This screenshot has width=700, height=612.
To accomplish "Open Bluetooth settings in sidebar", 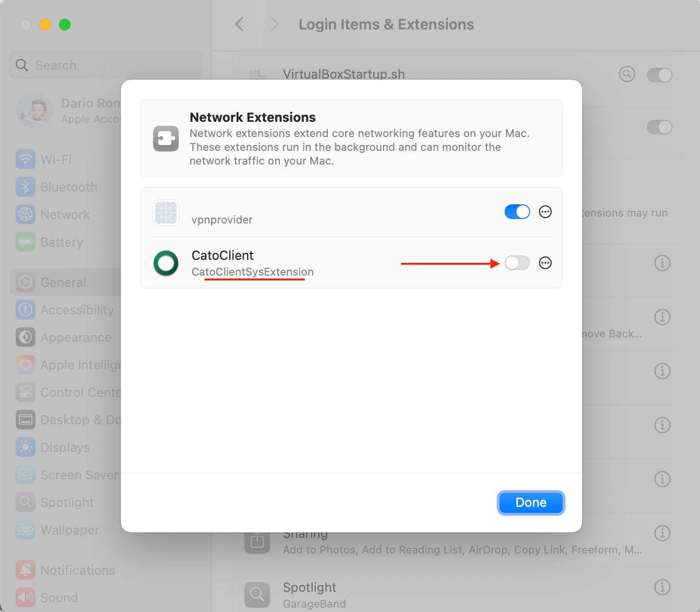I will point(66,187).
